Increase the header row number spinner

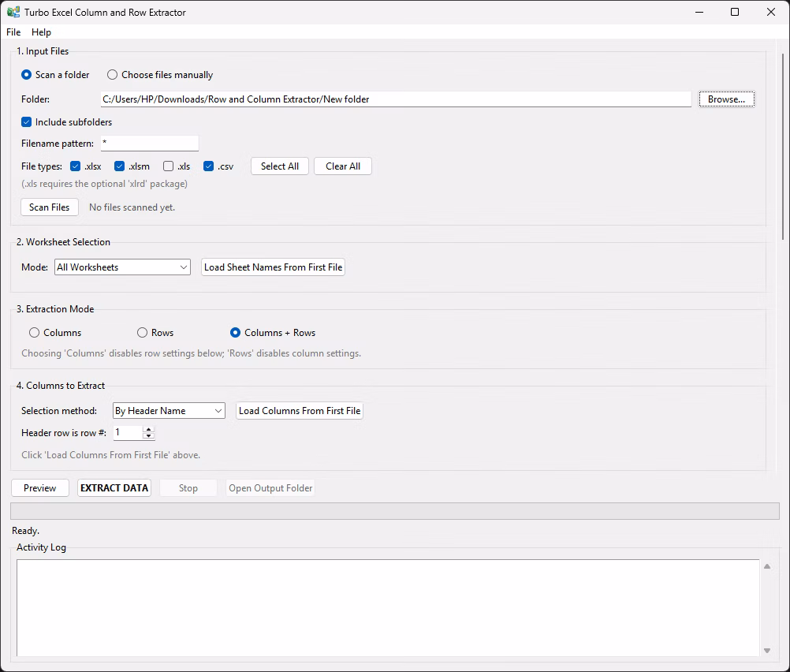[x=149, y=430]
